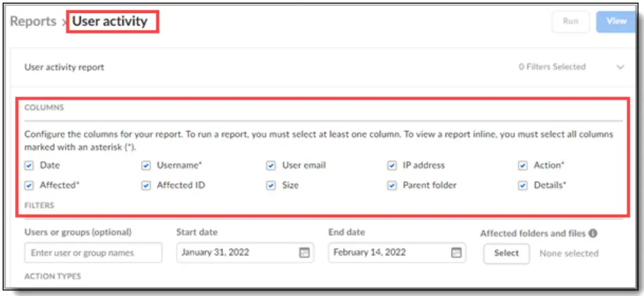Focus the Users or groups input field
Viewport: 644px width, 296px height.
coord(93,252)
